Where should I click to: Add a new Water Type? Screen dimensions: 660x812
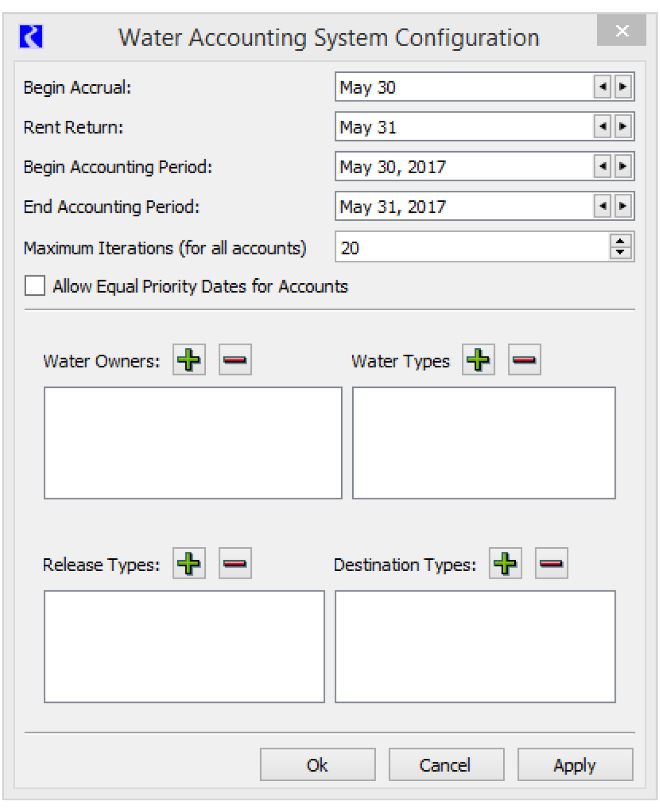pos(478,360)
